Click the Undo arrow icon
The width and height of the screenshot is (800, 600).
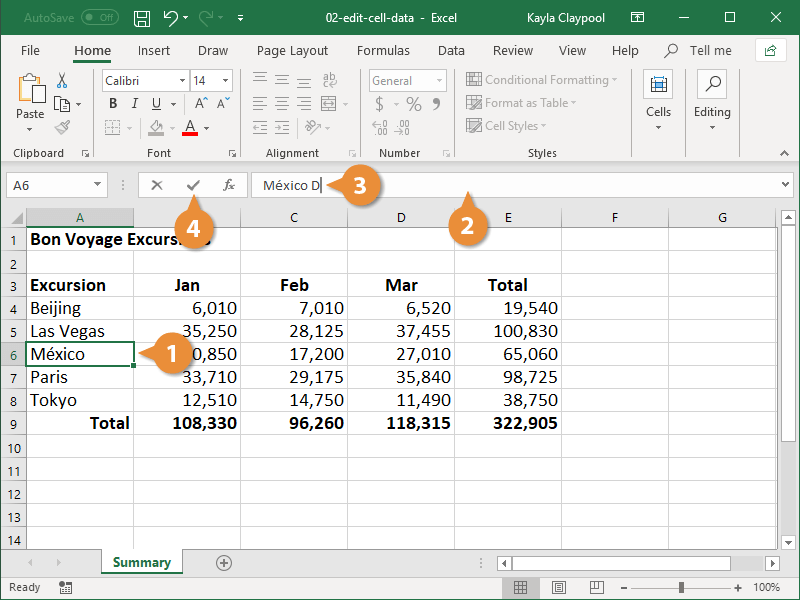(171, 18)
